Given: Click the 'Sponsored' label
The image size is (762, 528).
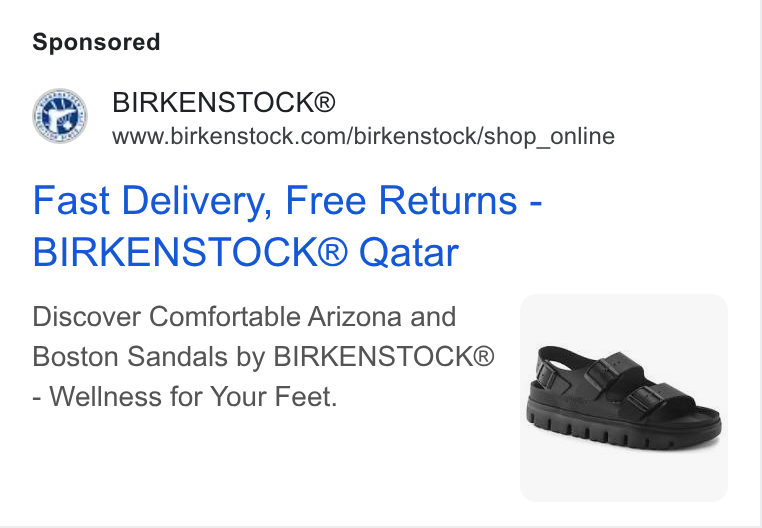Looking at the screenshot, I should click(96, 42).
